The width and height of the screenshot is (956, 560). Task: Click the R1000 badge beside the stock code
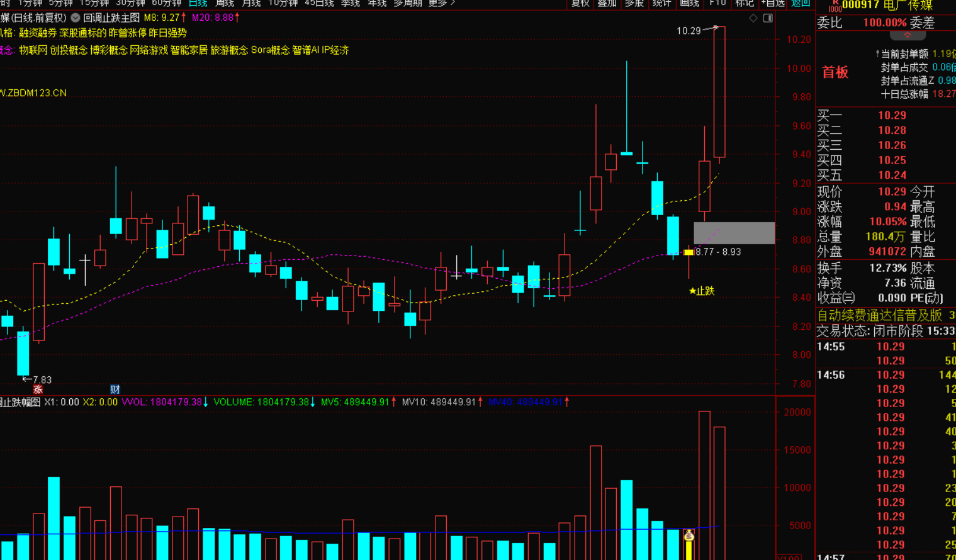coord(835,6)
